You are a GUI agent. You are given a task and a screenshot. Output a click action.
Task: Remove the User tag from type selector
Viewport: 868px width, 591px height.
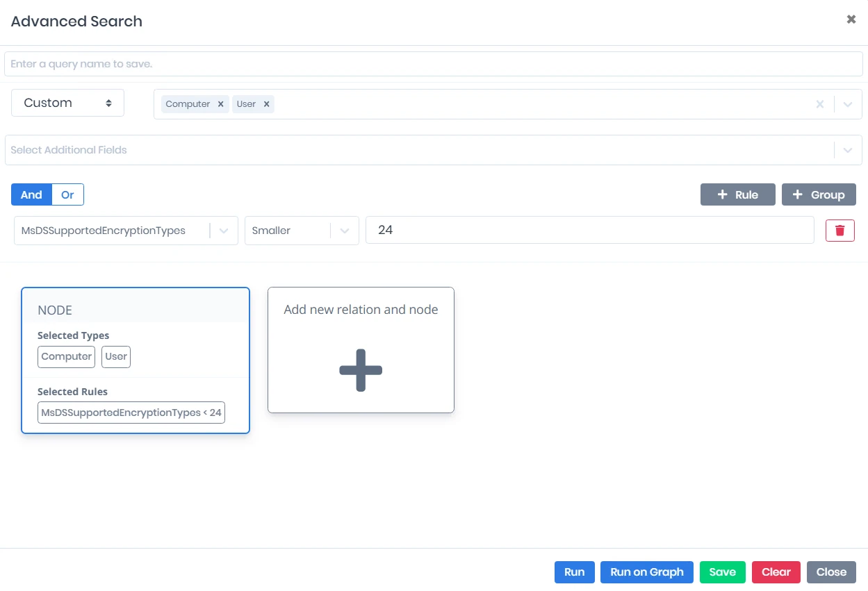(265, 104)
